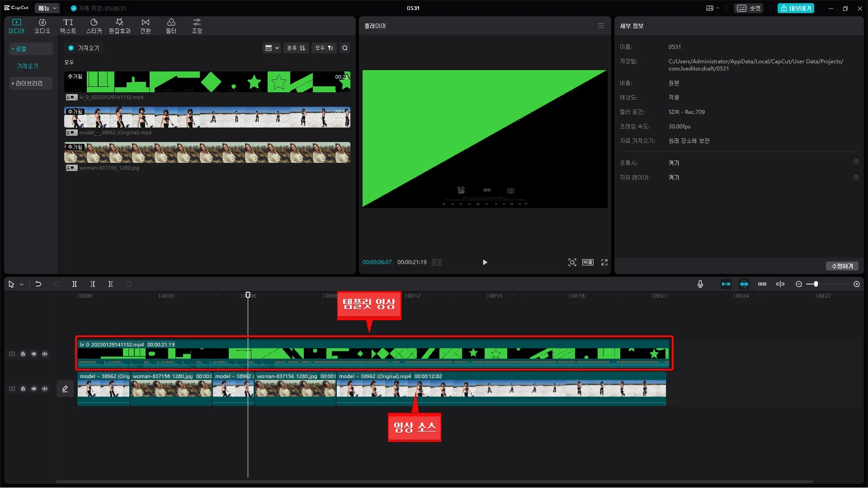The image size is (868, 488).
Task: Hide the upper template video track
Action: click(x=34, y=354)
